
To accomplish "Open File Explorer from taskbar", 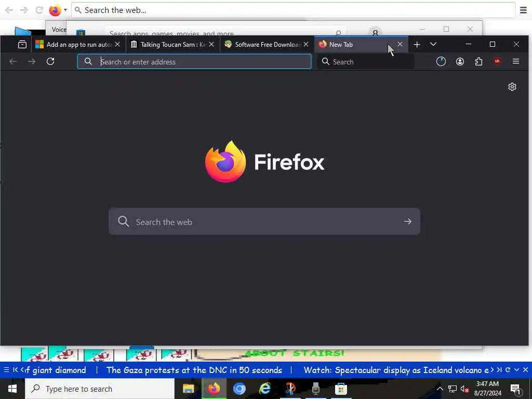I will [x=188, y=389].
